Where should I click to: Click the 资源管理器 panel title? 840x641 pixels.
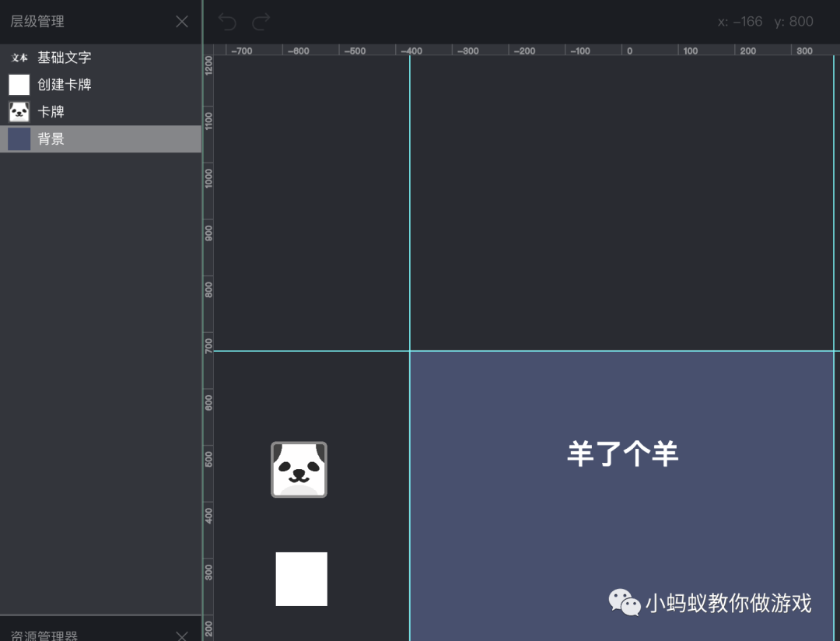click(x=44, y=636)
